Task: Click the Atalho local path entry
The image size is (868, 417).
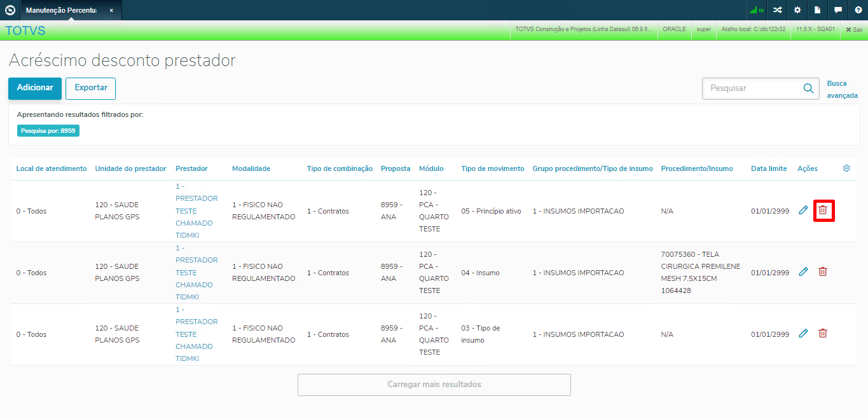Action: point(754,29)
